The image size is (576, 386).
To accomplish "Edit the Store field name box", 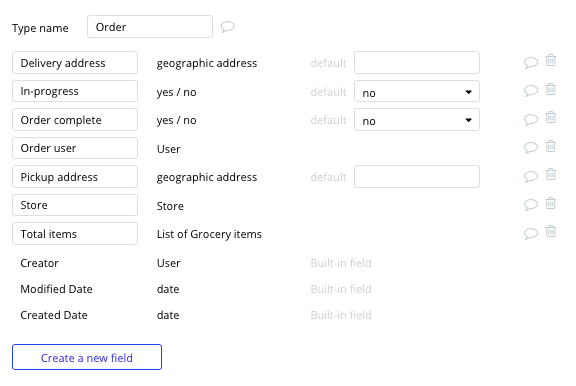I will 75,205.
